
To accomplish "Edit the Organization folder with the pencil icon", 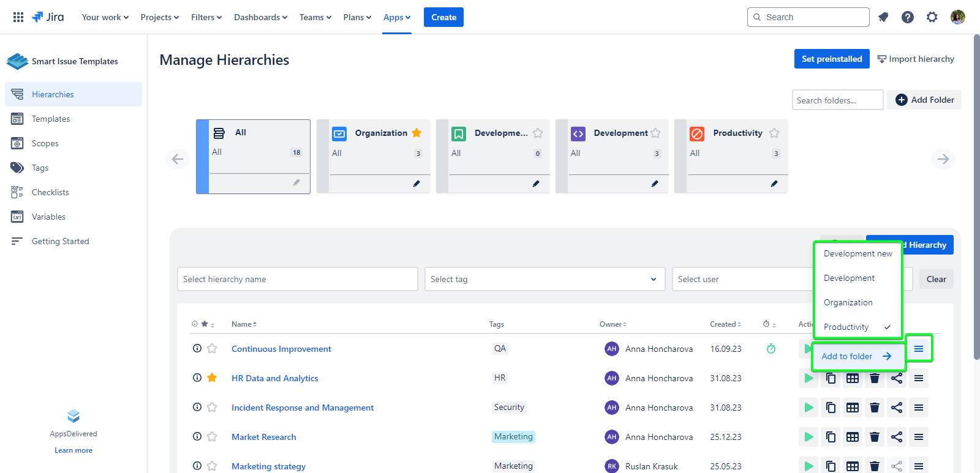I will click(x=417, y=184).
